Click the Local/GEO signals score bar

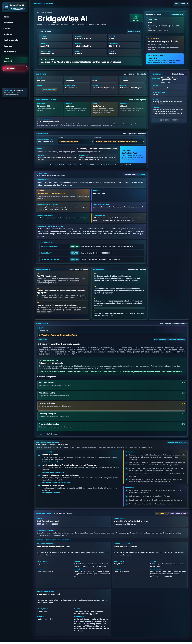[x=112, y=405]
